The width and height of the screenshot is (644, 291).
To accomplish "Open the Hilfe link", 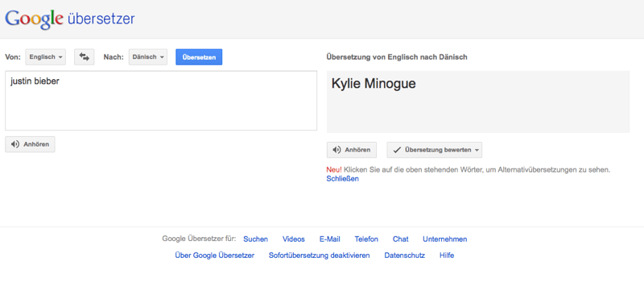I will tap(447, 256).
